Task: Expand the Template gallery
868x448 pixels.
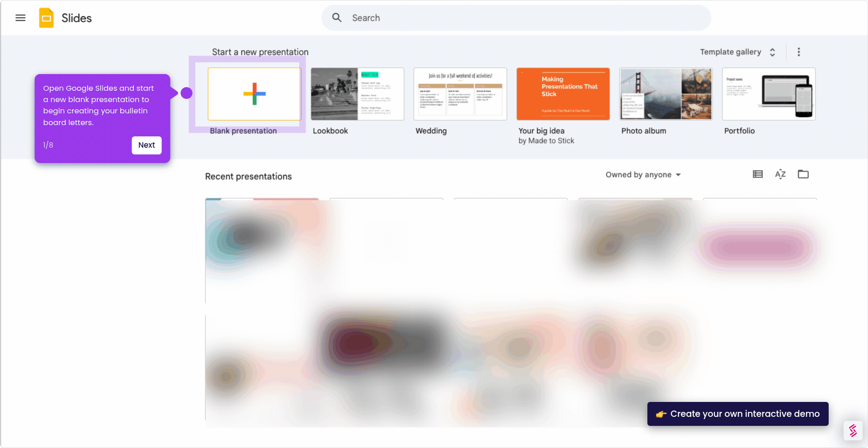Action: point(737,52)
